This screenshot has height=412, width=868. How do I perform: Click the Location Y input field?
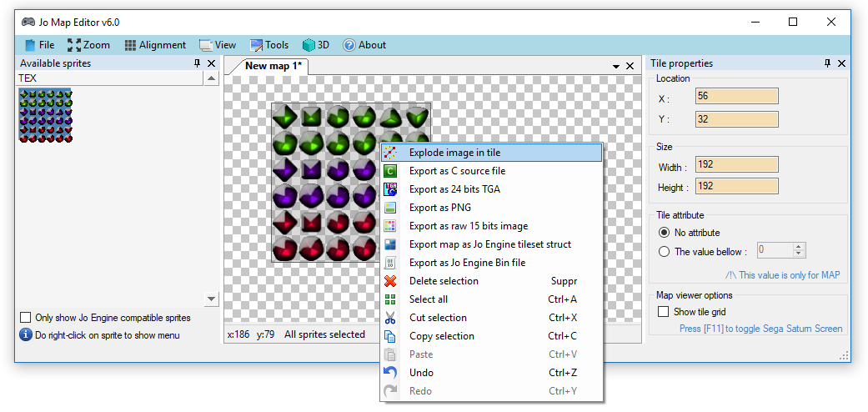click(x=737, y=119)
